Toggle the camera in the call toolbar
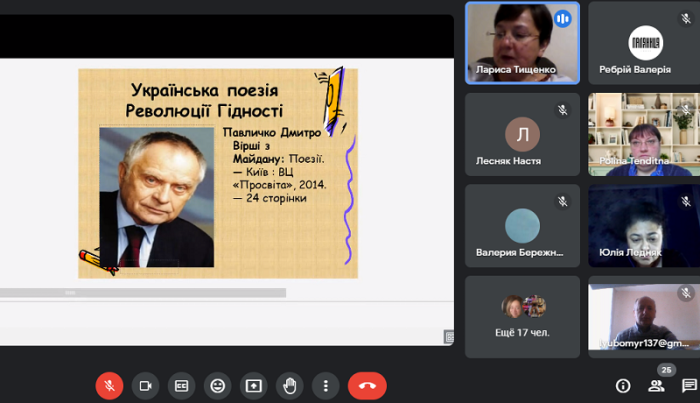 tap(145, 385)
